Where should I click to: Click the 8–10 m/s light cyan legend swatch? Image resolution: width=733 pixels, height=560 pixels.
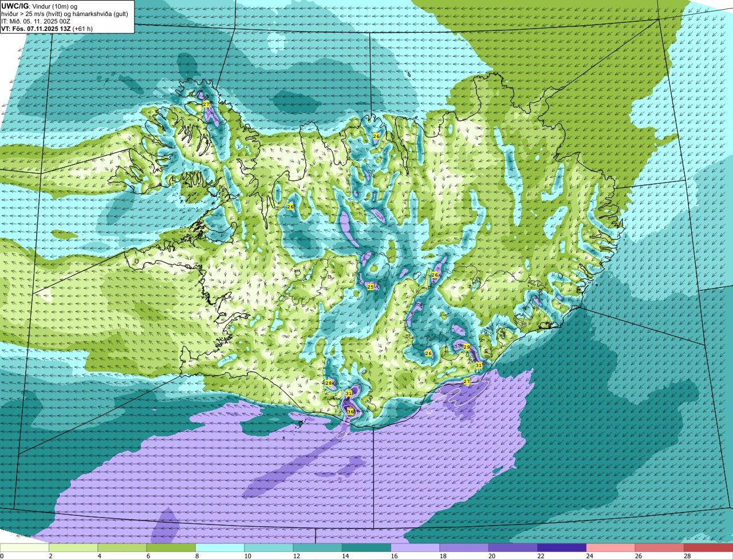pos(220,547)
